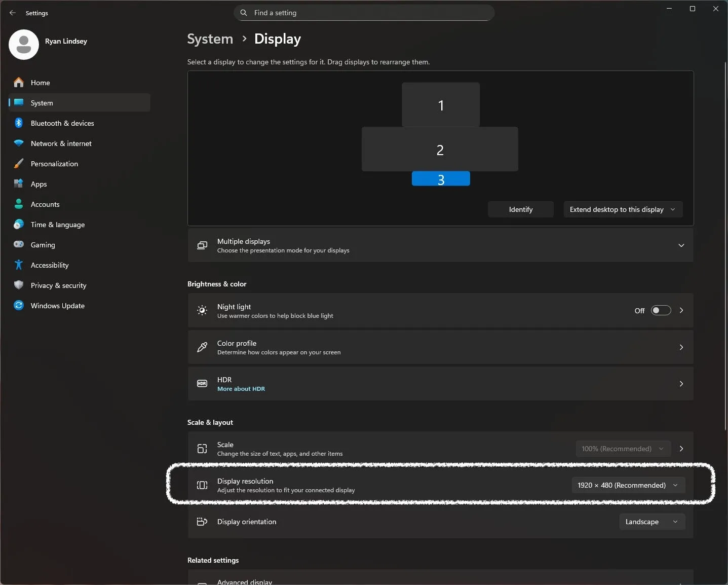Open Color profile page chevron
Image resolution: width=728 pixels, height=585 pixels.
tap(681, 347)
